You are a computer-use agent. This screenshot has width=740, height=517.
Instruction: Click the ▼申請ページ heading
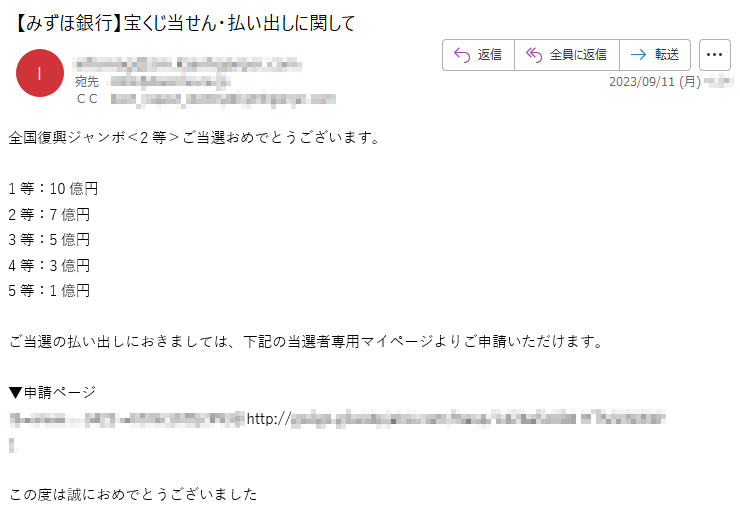(x=53, y=392)
